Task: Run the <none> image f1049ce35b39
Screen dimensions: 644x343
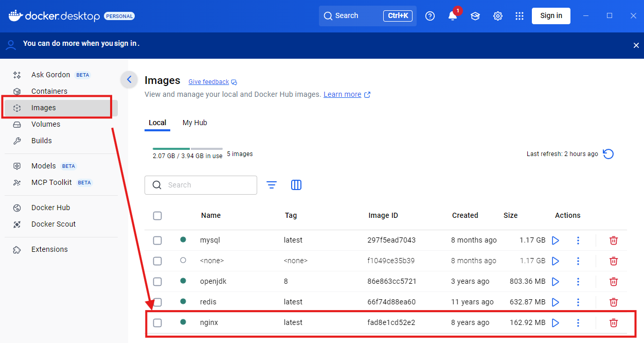Action: [x=556, y=261]
